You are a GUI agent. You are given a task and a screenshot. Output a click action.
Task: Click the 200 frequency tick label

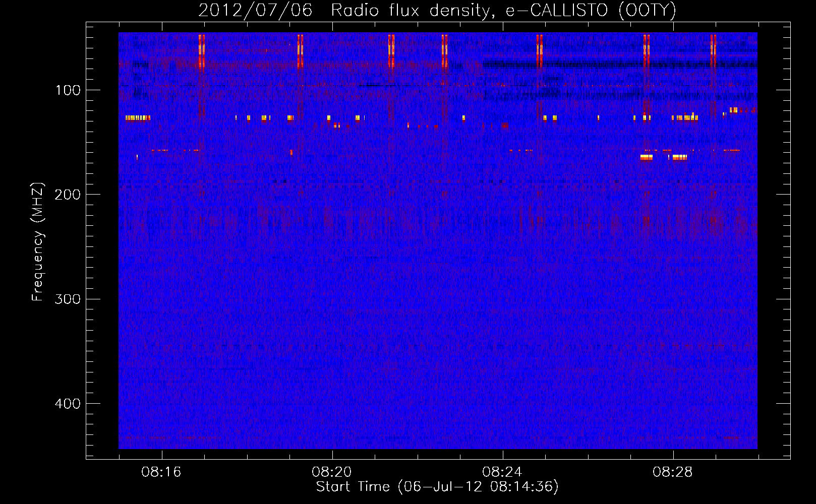68,195
